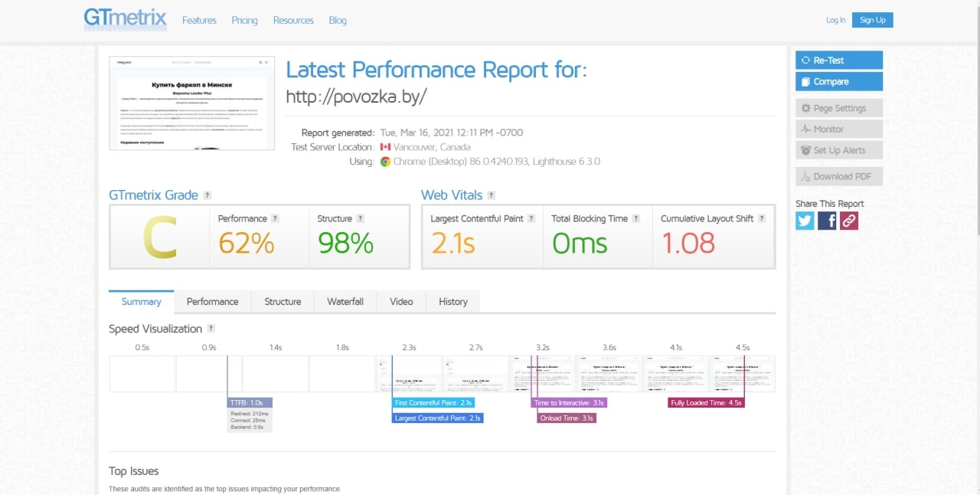
Task: Open the Features menu
Action: [199, 20]
